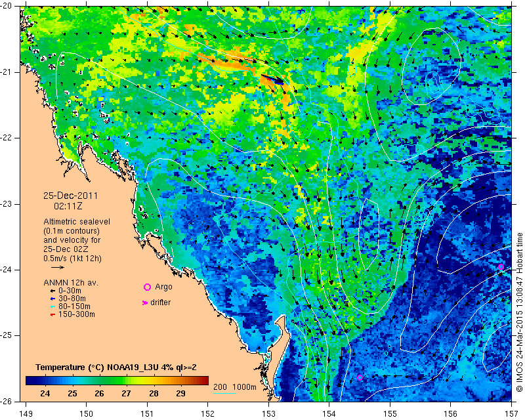
Task: Click the longitude axis label "149"
Action: 26,413
